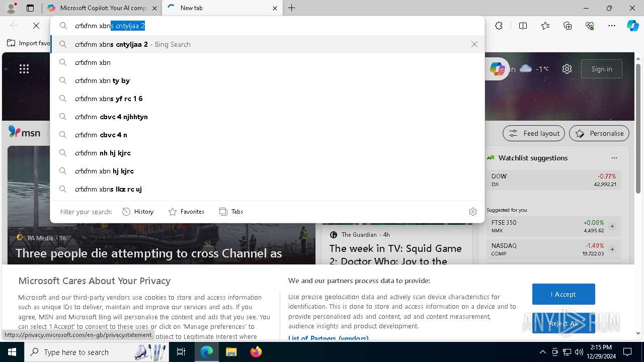The width and height of the screenshot is (644, 362).
Task: Open Settings and more ellipsis menu
Action: point(612,26)
